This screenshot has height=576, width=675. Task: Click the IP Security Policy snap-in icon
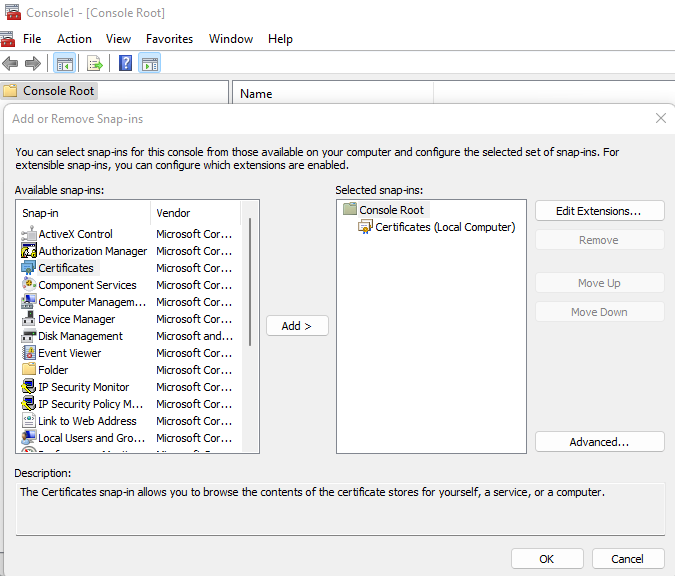(x=28, y=404)
